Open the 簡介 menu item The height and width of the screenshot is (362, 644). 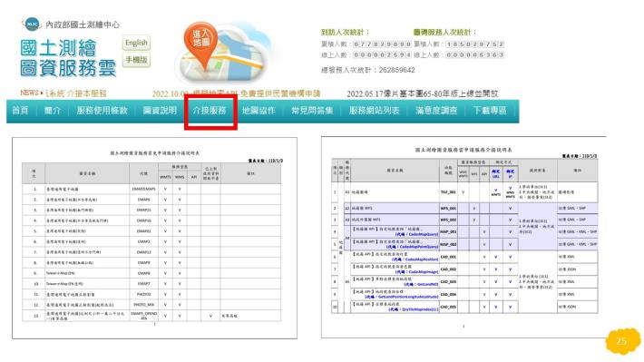pos(53,111)
